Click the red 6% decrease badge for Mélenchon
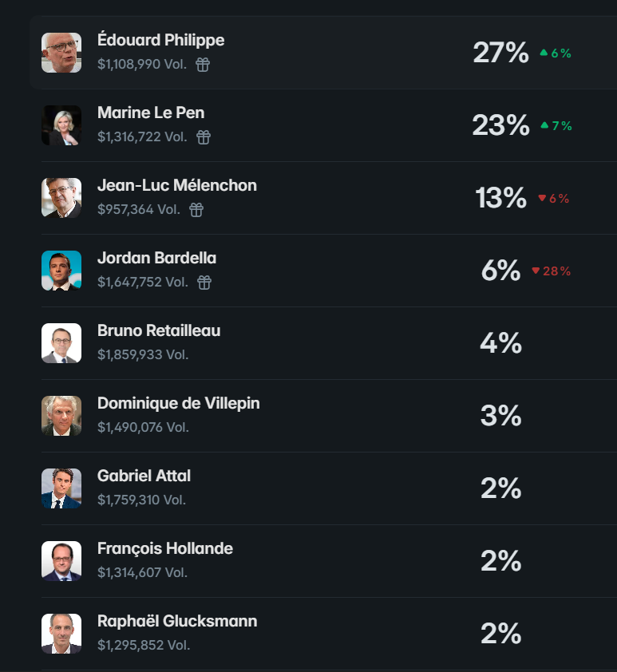 (x=554, y=199)
